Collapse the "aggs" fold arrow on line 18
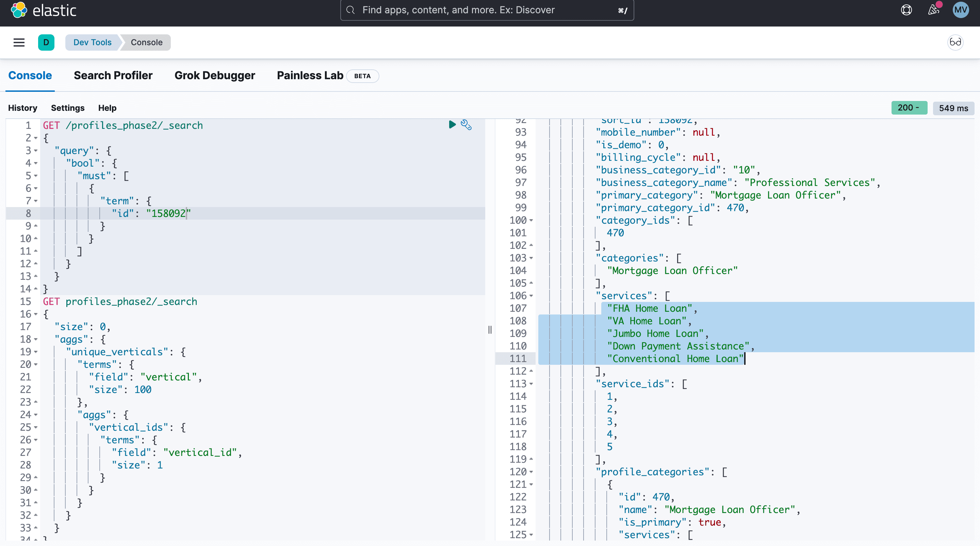 click(36, 339)
